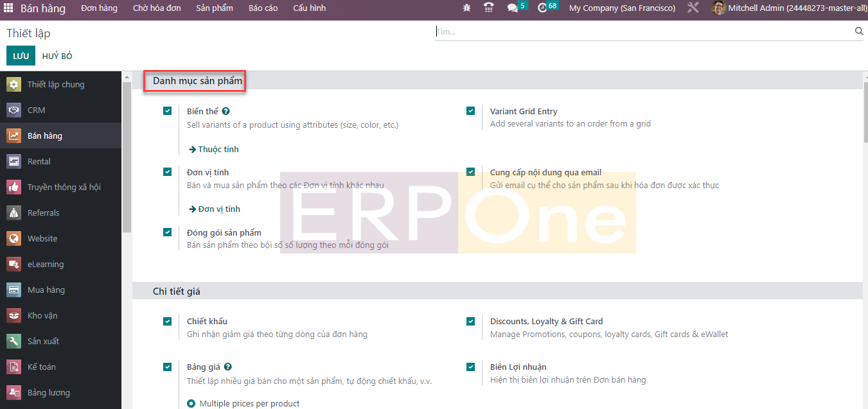
Task: Uncheck the Biến thể checkbox
Action: click(x=168, y=111)
